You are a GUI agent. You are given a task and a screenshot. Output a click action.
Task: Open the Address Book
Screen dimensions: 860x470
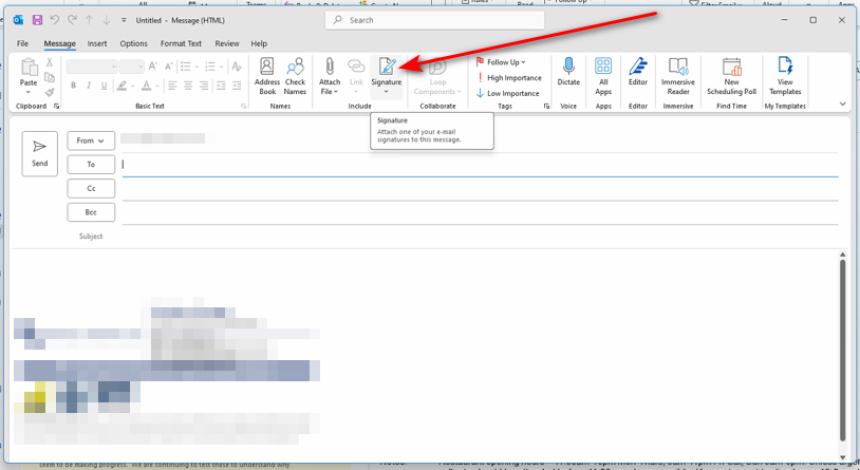click(x=267, y=75)
